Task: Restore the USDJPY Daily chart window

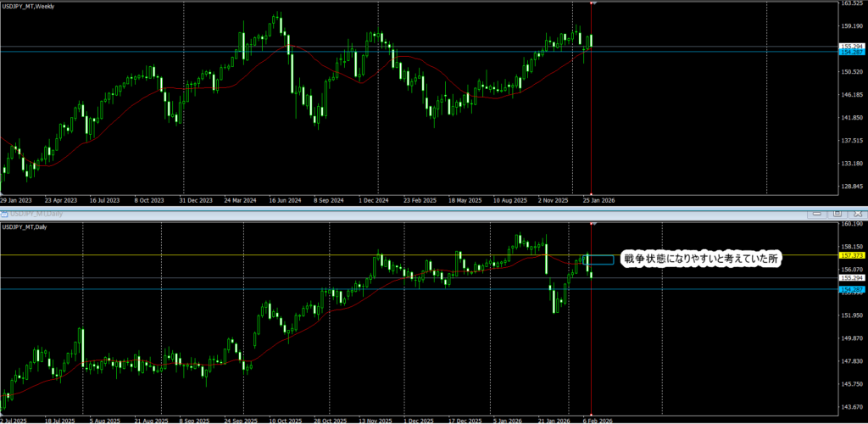Action: tap(837, 213)
